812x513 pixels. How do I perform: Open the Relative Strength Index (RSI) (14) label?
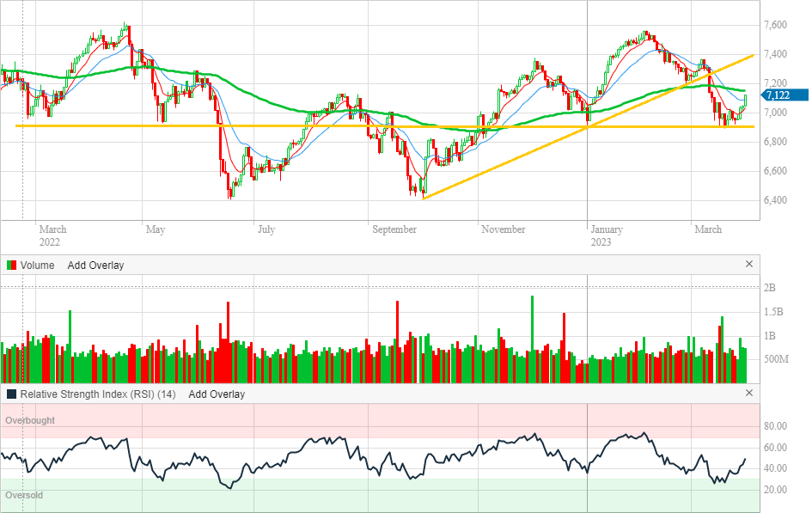point(98,394)
